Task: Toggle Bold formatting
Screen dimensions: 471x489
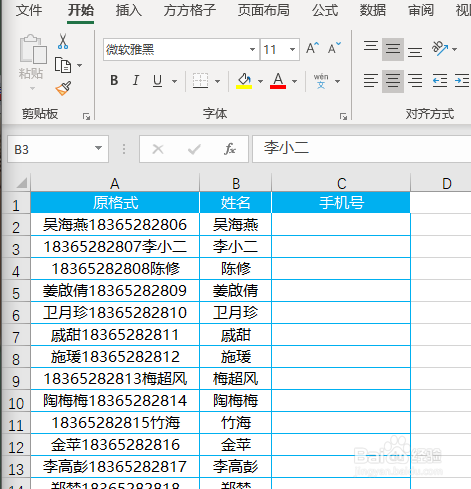Action: coord(114,81)
